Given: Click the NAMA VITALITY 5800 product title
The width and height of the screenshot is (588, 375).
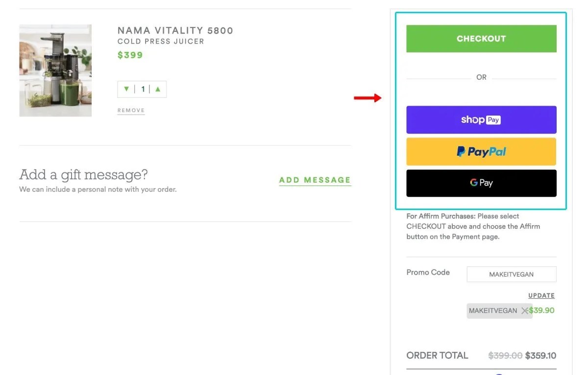Looking at the screenshot, I should point(175,30).
